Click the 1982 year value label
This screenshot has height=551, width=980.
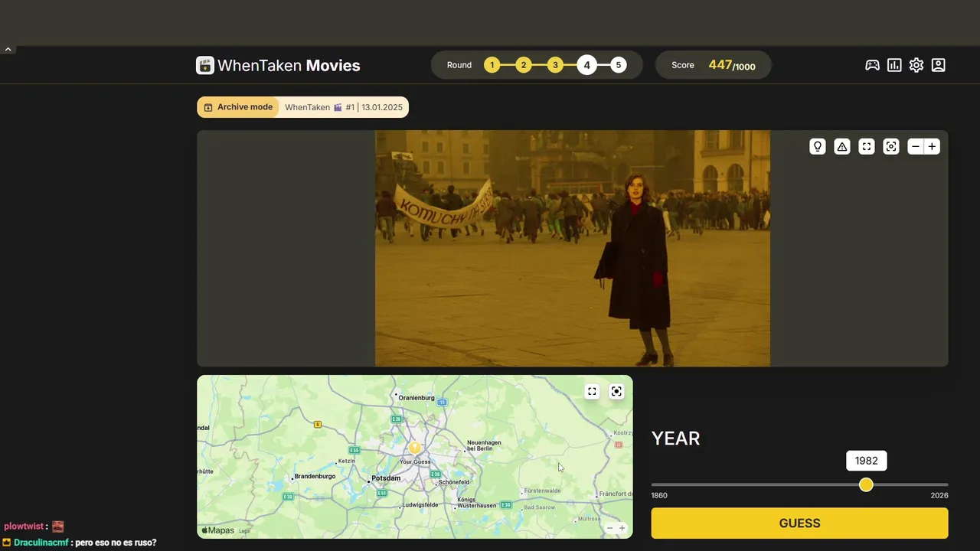(867, 461)
